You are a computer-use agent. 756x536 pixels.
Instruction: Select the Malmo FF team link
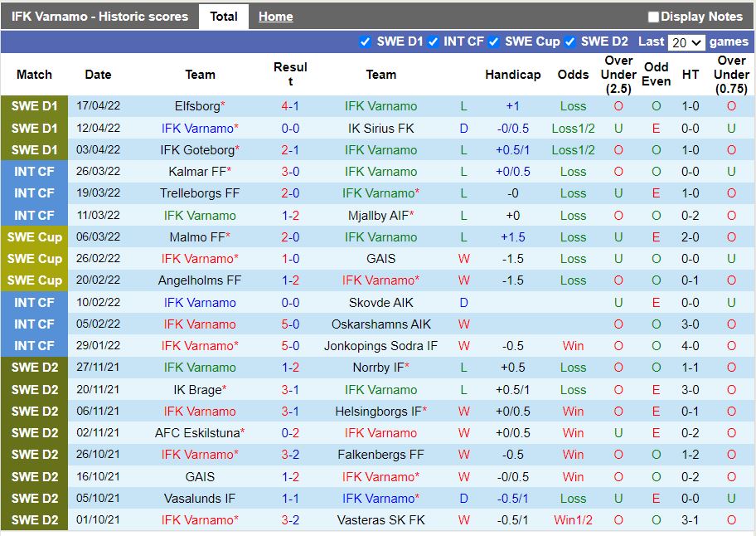(x=196, y=237)
